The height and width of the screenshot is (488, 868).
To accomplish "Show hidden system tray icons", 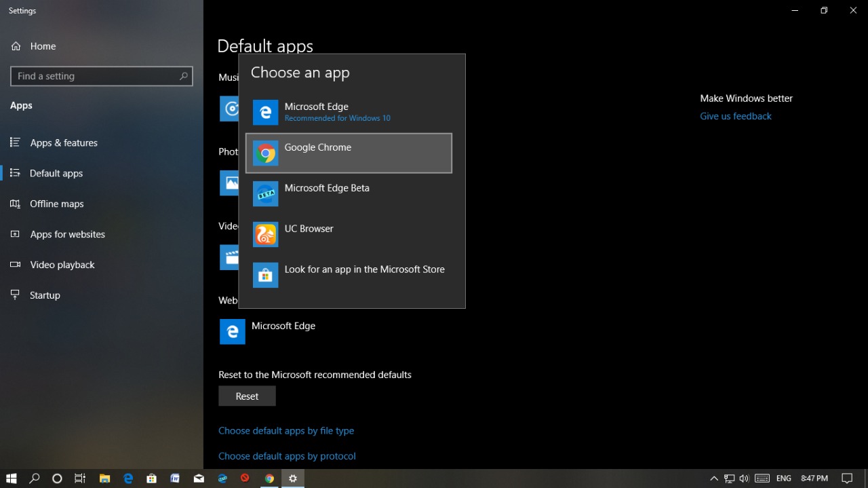I will [714, 478].
